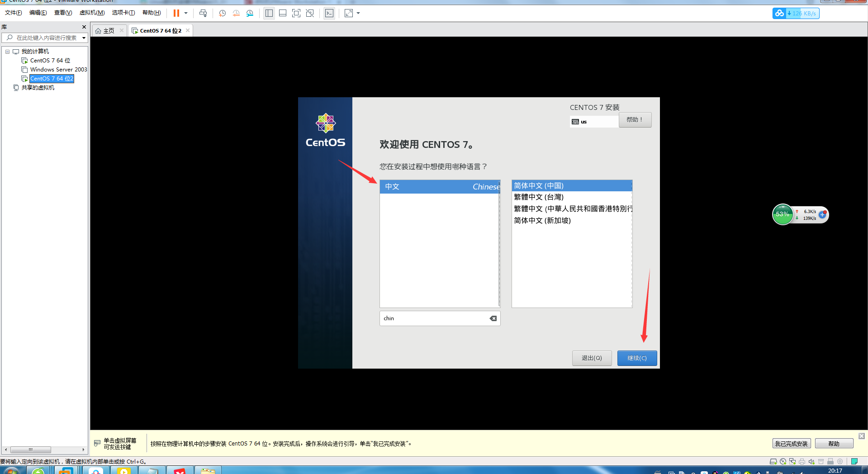The width and height of the screenshot is (868, 474).
Task: Send Ctrl+Alt+Del to the virtual machine
Action: click(x=203, y=13)
